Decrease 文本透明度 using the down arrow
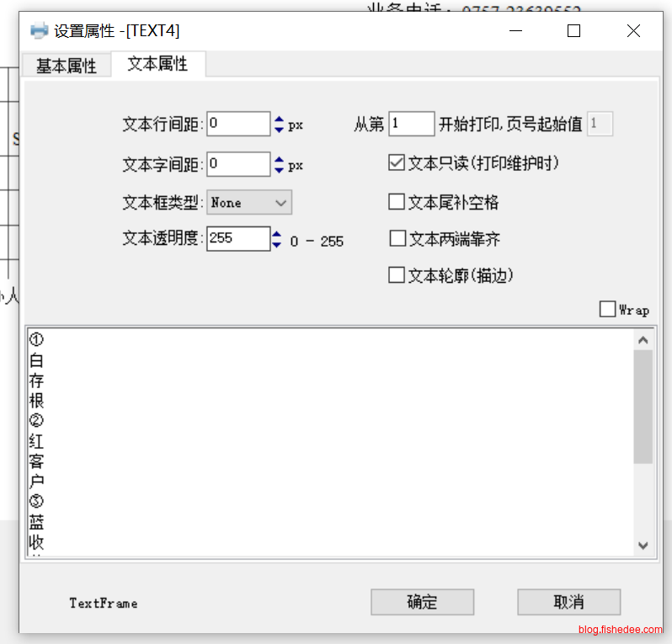This screenshot has width=672, height=644. pyautogui.click(x=277, y=245)
